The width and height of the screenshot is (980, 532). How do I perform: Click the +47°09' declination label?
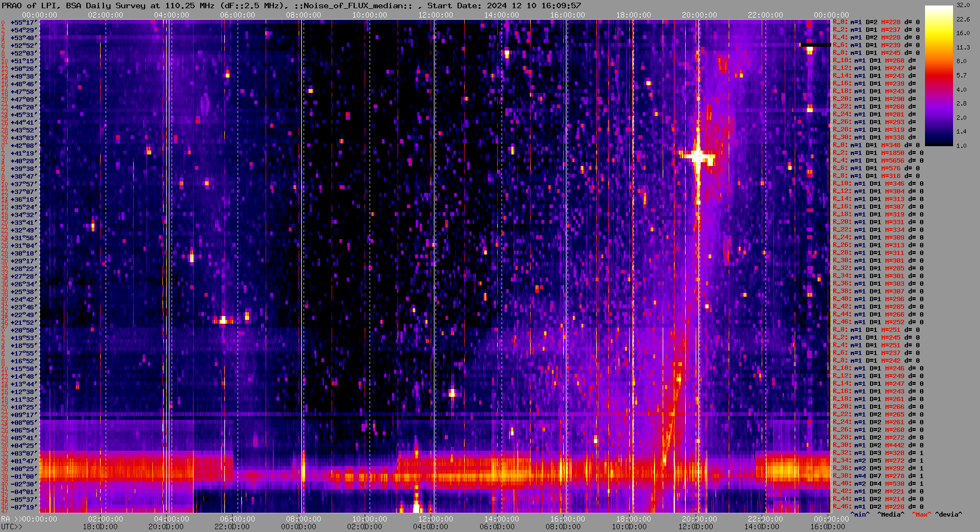[23, 99]
